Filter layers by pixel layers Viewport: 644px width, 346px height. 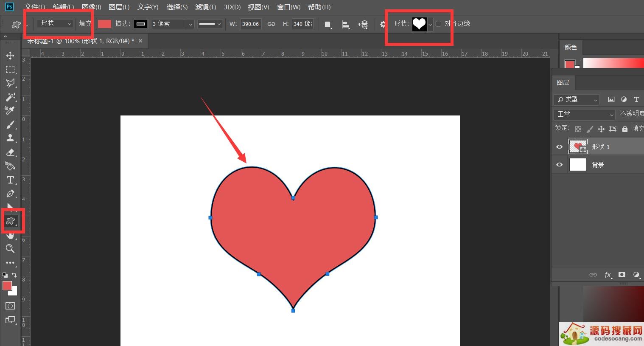pos(611,99)
